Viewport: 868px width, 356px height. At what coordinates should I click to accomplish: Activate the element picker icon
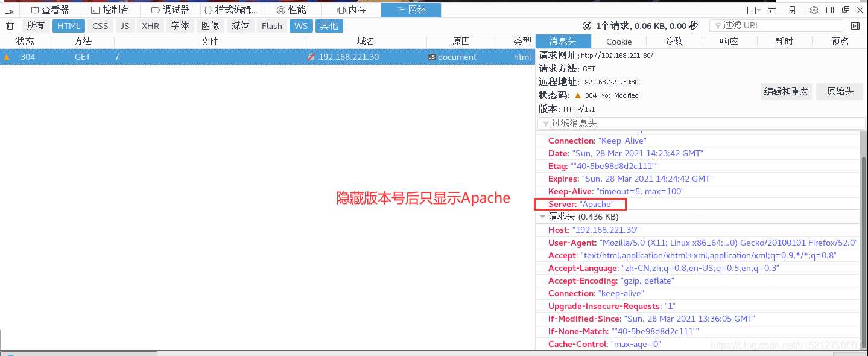pyautogui.click(x=9, y=10)
